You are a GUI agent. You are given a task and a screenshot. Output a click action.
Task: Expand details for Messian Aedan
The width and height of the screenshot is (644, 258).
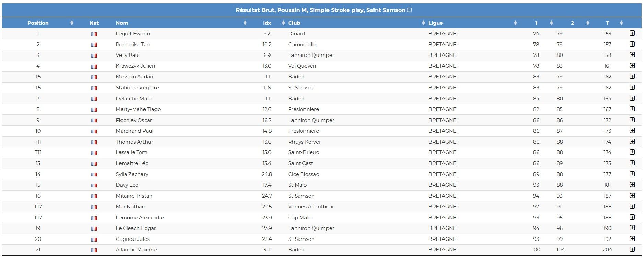pos(632,76)
